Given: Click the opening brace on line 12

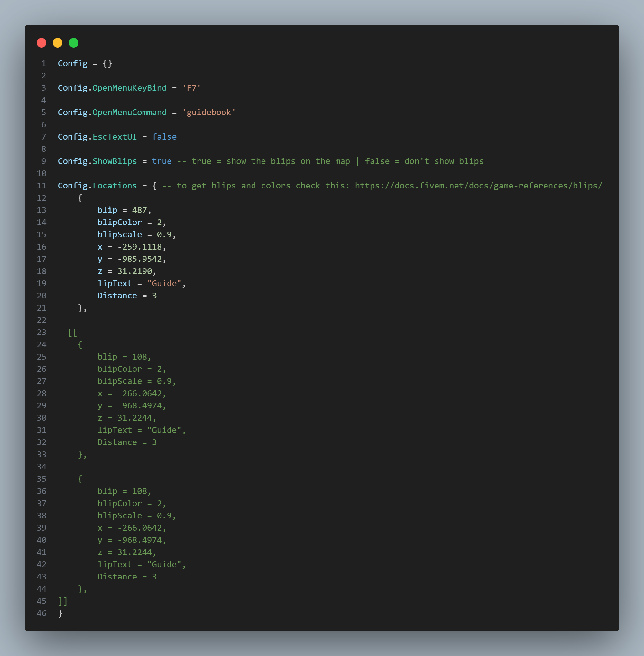Looking at the screenshot, I should tap(80, 198).
